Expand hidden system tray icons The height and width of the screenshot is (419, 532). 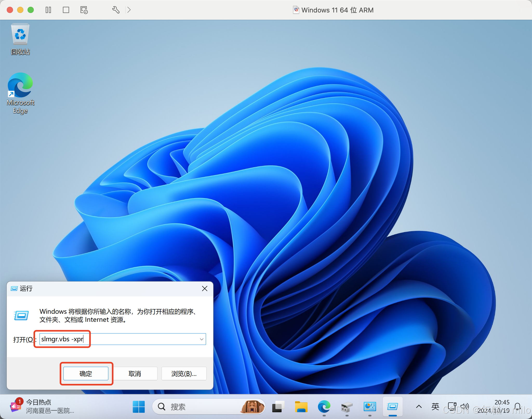(x=419, y=407)
